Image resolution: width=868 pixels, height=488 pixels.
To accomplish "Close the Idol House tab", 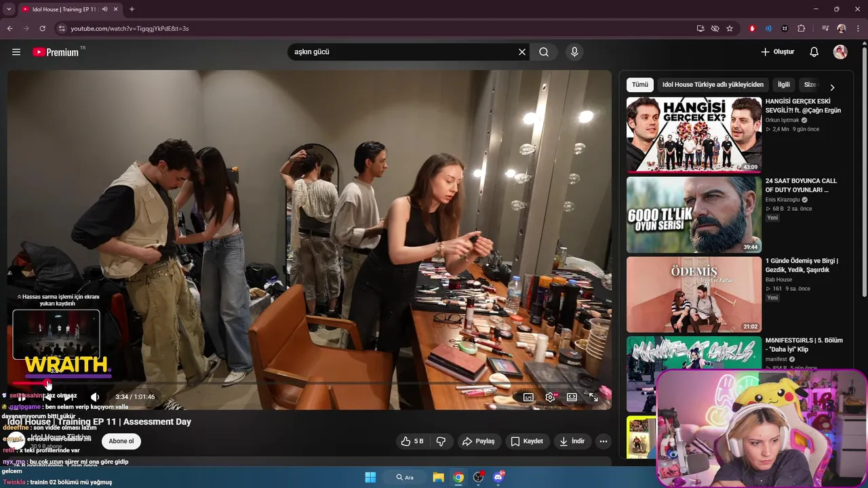I will [x=116, y=9].
